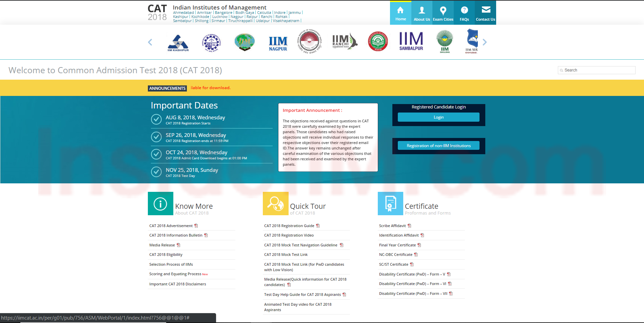Click the scrolling announcement text
Viewport: 644px width, 323px height.
pos(211,88)
